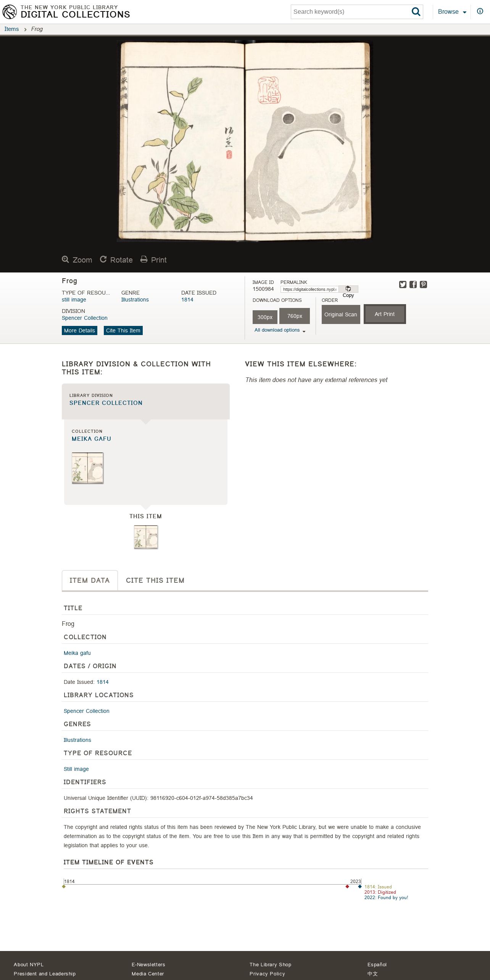Copy the permalink to clipboard
Screen dimensions: 490x980
[x=348, y=289]
